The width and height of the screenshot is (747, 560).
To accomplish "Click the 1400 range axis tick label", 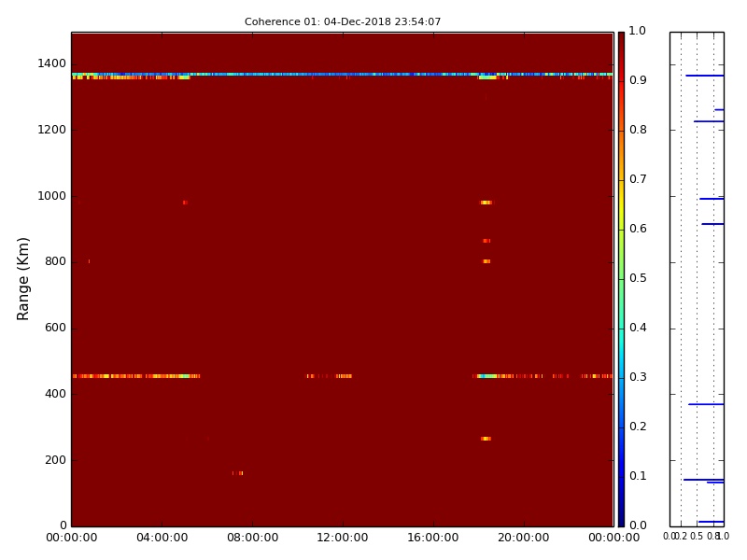I will click(50, 63).
